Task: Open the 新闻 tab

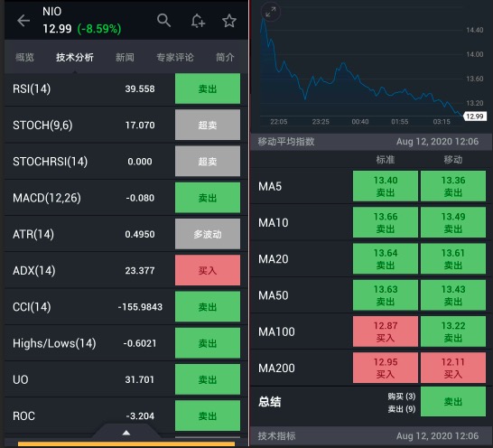Action: pyautogui.click(x=125, y=57)
